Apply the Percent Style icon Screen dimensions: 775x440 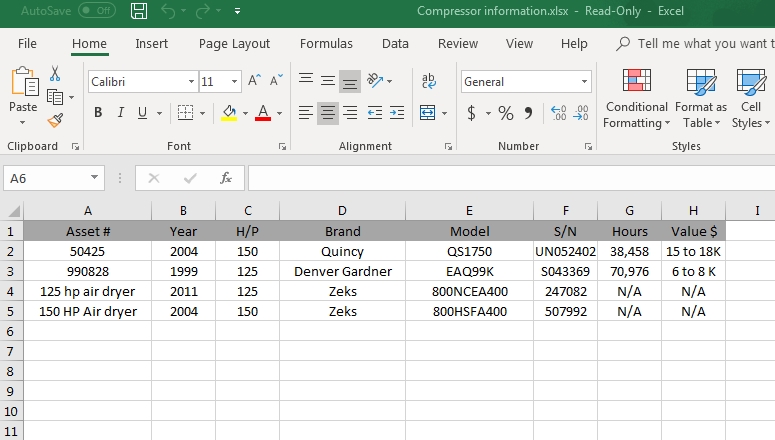[x=506, y=113]
